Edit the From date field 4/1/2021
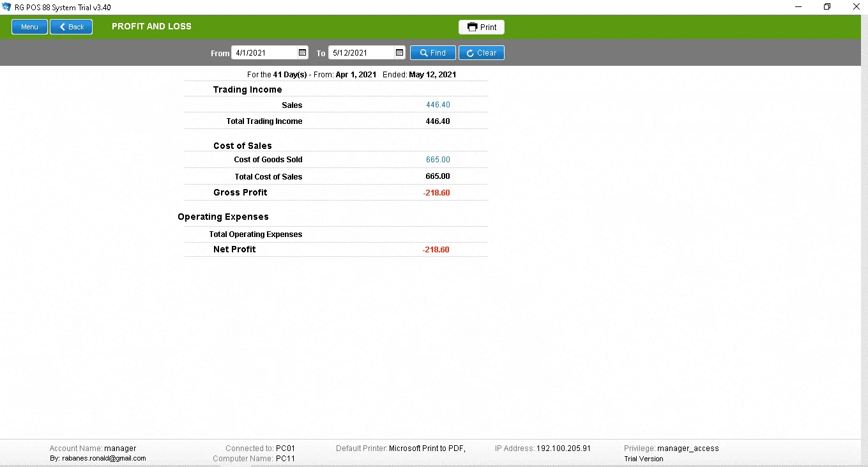Viewport: 868px width, 467px height. [264, 53]
